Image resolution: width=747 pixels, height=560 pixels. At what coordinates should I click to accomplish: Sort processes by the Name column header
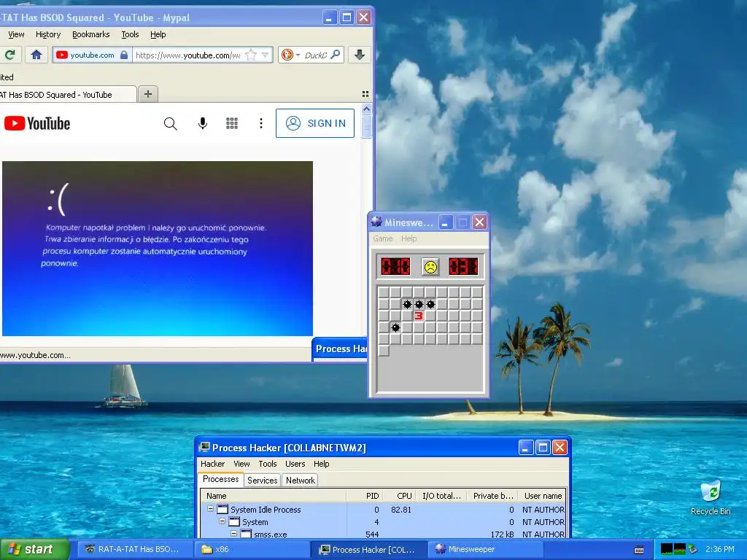274,496
